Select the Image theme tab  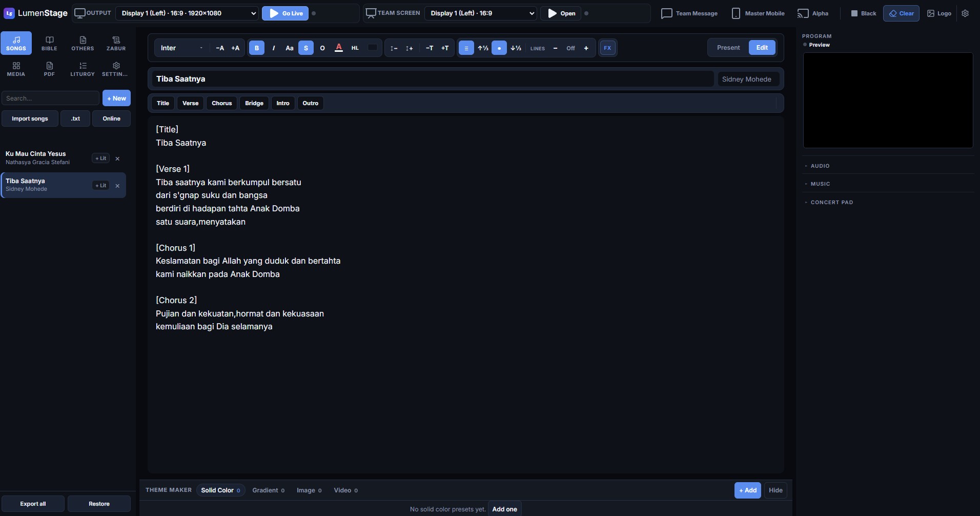(309, 490)
